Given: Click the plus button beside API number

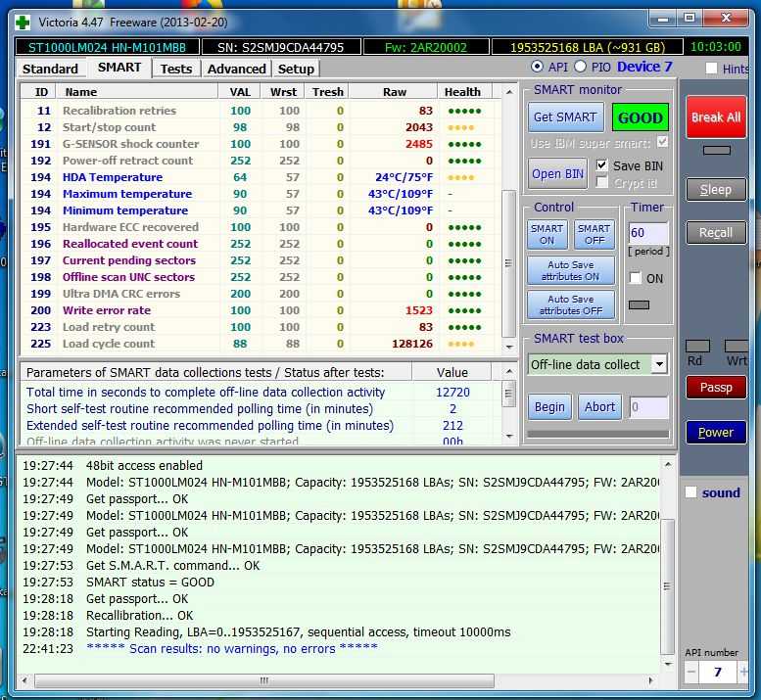Looking at the screenshot, I should tap(743, 673).
